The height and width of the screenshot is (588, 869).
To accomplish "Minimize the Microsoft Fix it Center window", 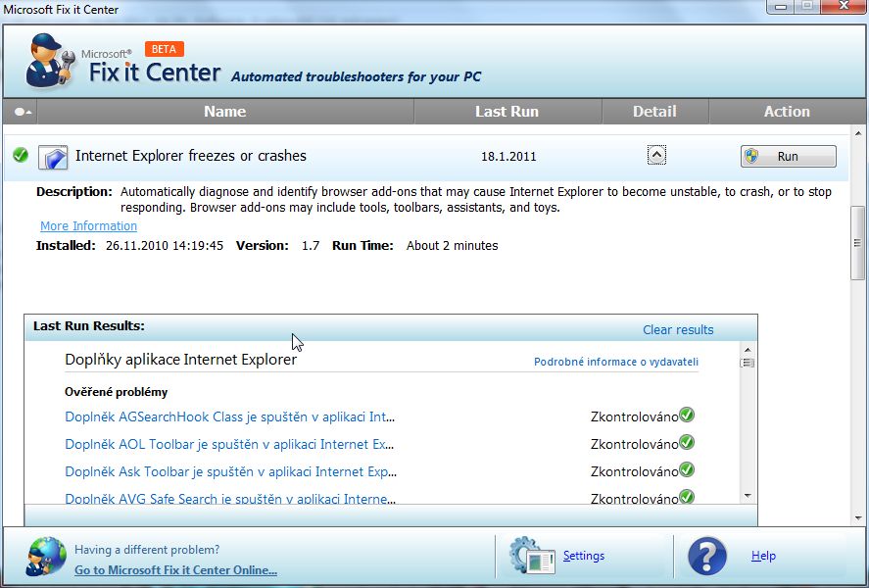I will coord(782,6).
